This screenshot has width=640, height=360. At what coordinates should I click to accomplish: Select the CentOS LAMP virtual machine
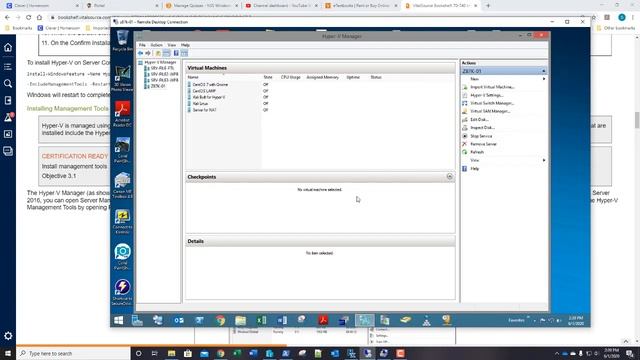(202, 91)
